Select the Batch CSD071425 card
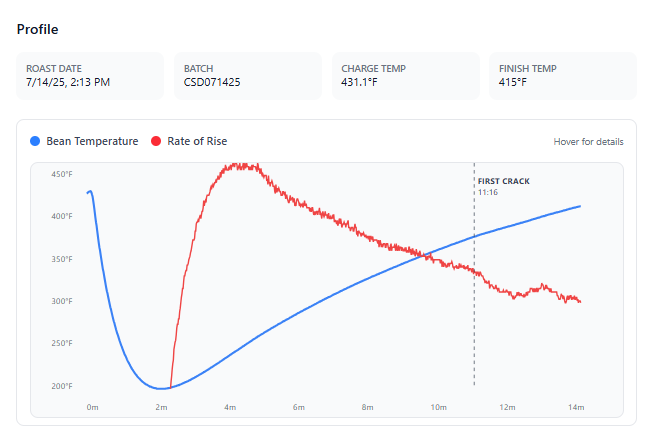The width and height of the screenshot is (653, 440). coord(248,76)
